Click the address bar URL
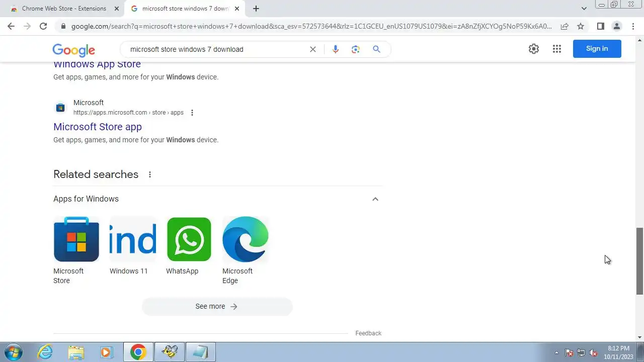This screenshot has height=362, width=644. [x=311, y=26]
